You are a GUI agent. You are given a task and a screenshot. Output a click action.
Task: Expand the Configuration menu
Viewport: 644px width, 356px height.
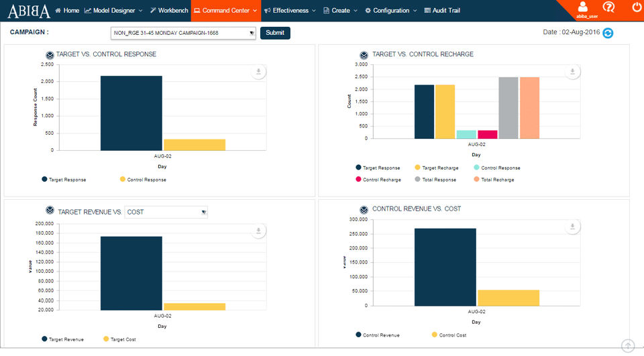pyautogui.click(x=391, y=10)
